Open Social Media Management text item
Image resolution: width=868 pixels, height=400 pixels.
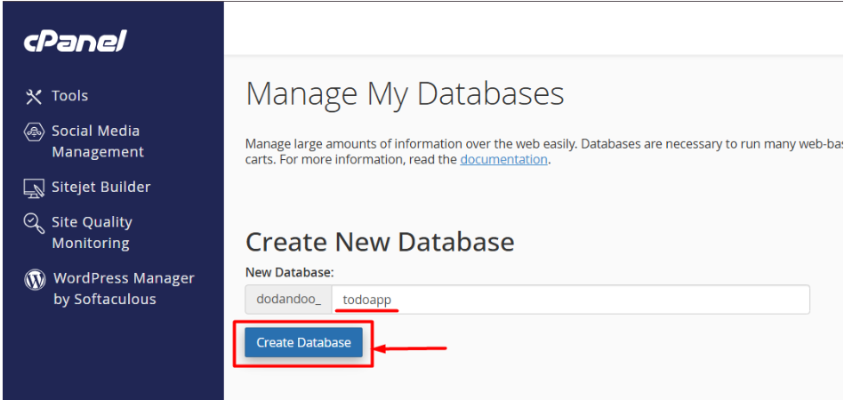97,141
